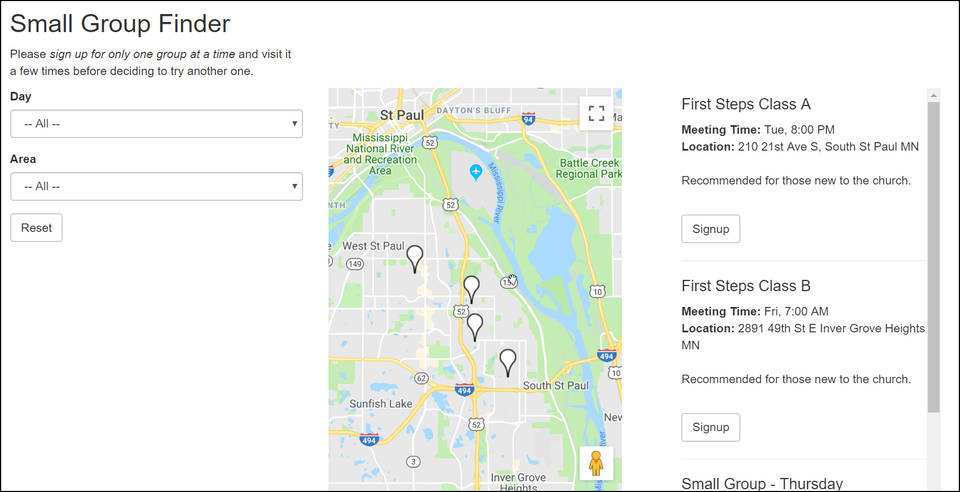Screen dimensions: 960x492
Task: Click the Sunfish Lake label on map
Action: click(x=380, y=404)
